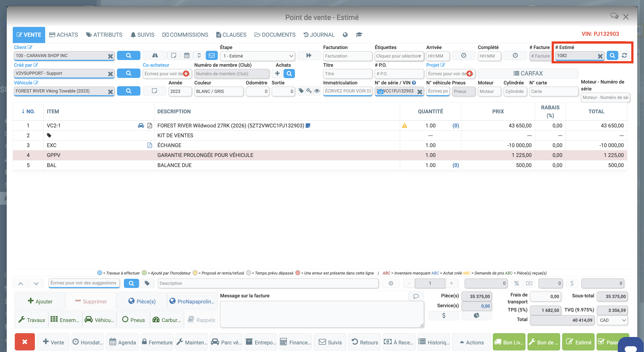The image size is (644, 352).
Task: Open the chat bubbles icon in title bar
Action: click(614, 17)
